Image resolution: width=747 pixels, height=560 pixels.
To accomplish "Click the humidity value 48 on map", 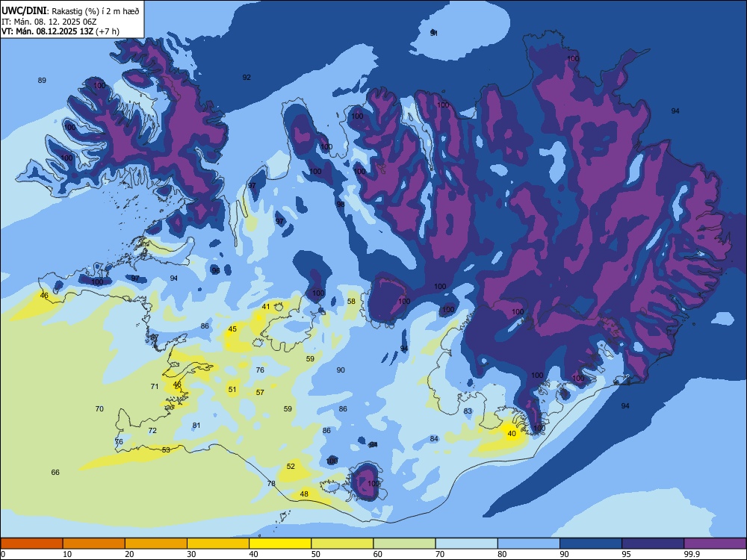I will click(x=304, y=494).
